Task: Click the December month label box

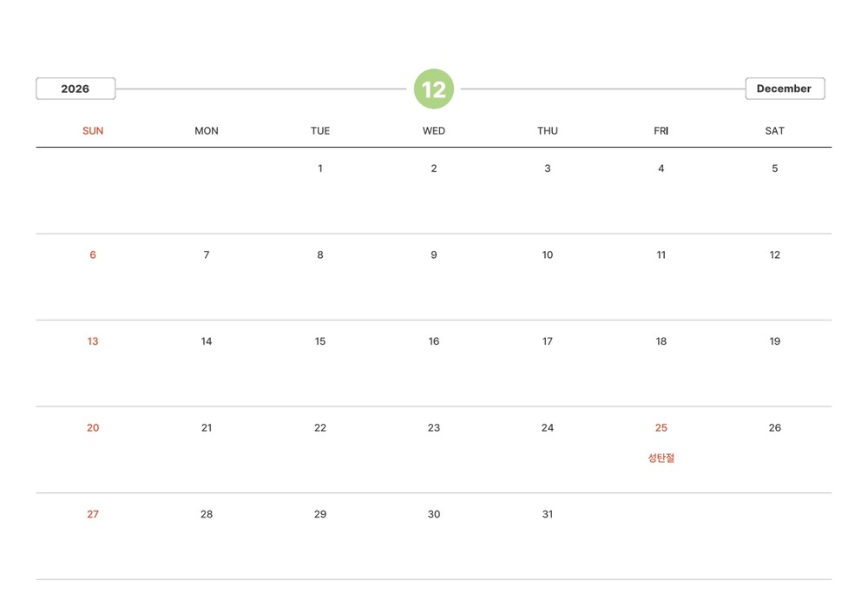Action: [x=784, y=89]
